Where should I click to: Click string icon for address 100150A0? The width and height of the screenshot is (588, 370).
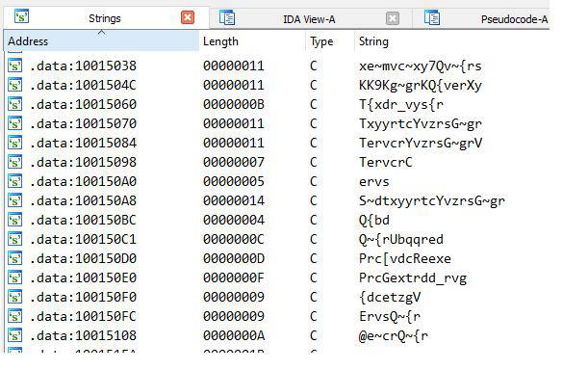[x=14, y=181]
